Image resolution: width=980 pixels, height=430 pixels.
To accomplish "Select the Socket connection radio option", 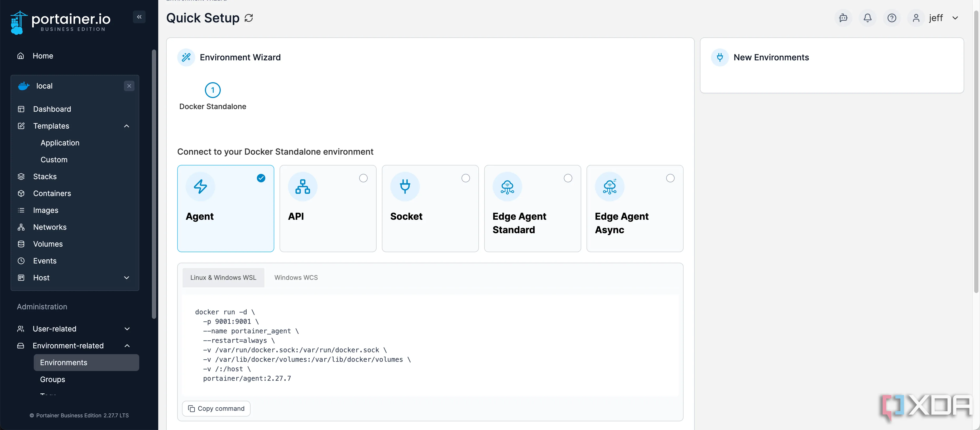I will coord(465,178).
